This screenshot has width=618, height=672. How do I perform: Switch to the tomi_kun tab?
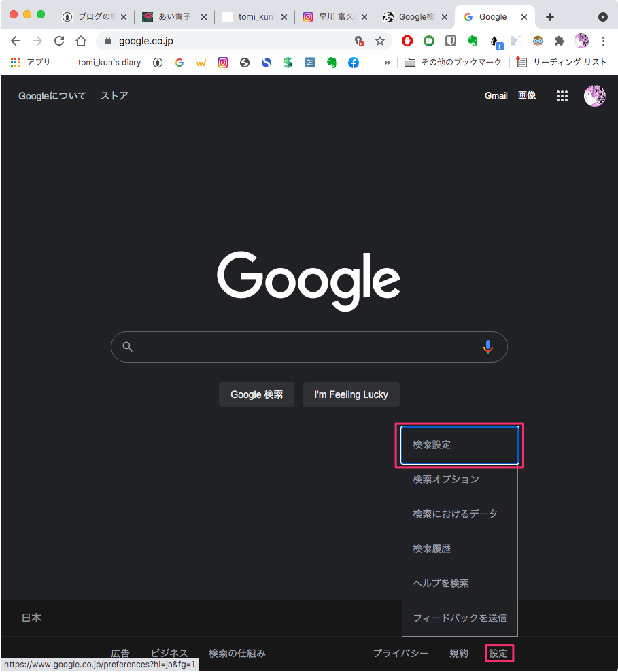(x=255, y=17)
